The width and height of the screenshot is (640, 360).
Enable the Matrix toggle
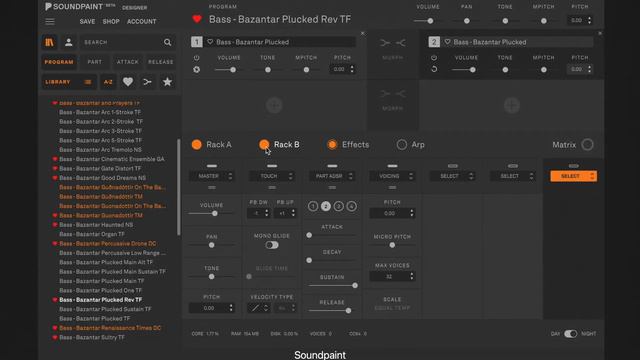click(587, 144)
